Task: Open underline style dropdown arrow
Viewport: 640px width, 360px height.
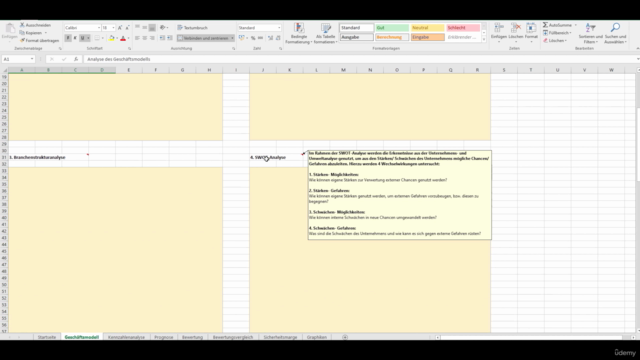Action: 88,38
